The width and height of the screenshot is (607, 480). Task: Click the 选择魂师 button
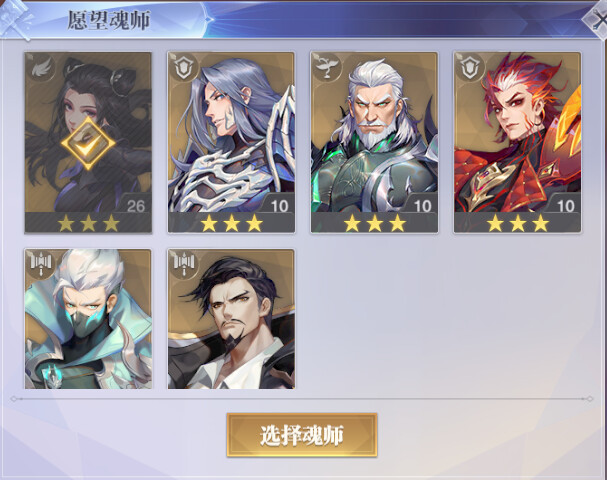click(302, 435)
